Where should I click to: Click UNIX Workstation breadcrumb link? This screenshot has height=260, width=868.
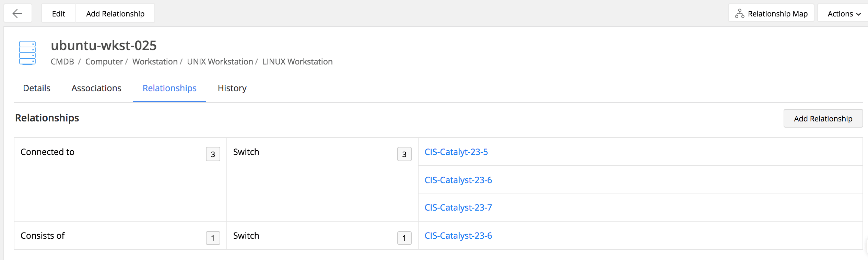tap(220, 62)
